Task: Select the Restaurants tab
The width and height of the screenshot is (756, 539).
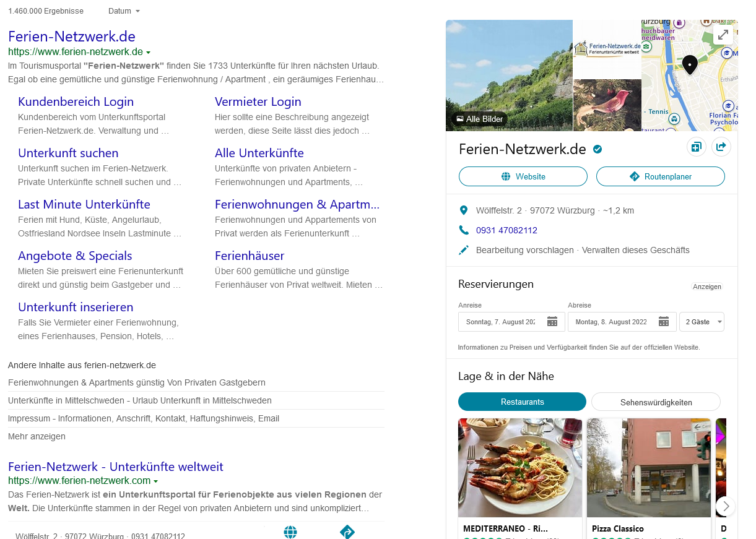Action: click(x=522, y=402)
